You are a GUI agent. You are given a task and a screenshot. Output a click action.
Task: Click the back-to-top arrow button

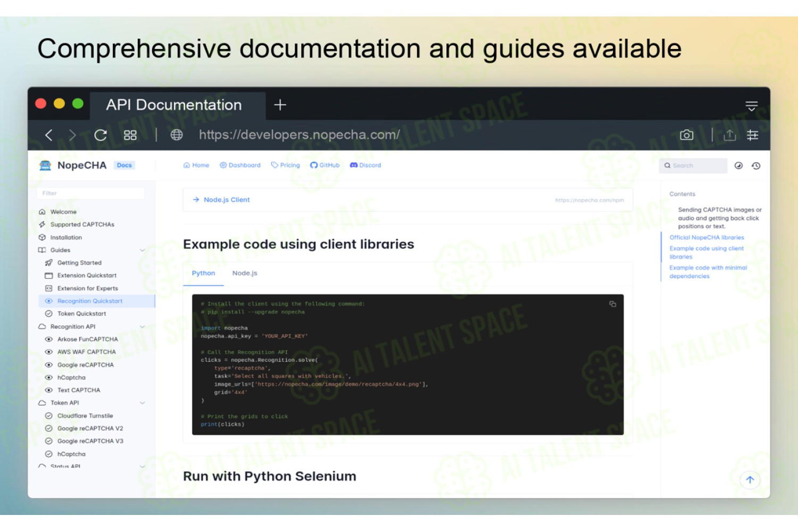pyautogui.click(x=750, y=480)
